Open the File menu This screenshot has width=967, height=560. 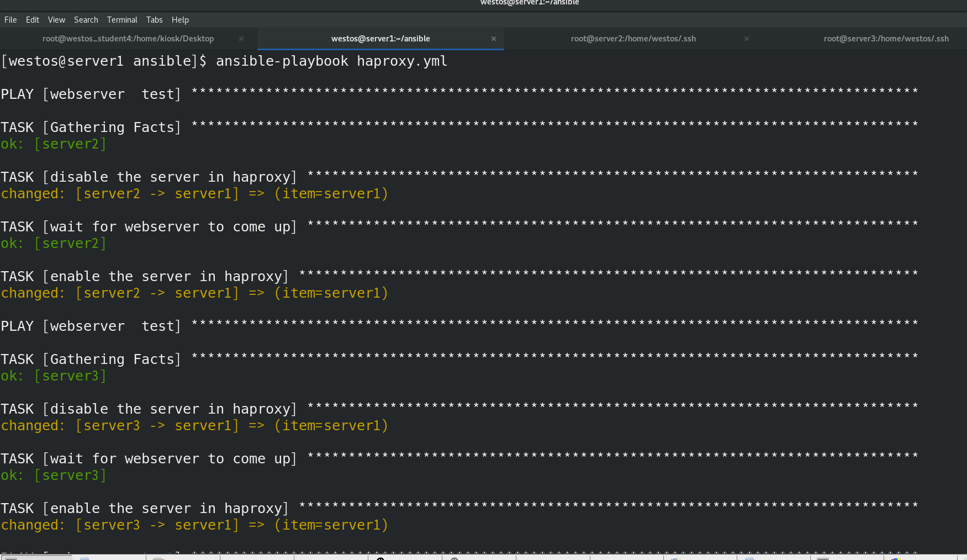pos(10,20)
